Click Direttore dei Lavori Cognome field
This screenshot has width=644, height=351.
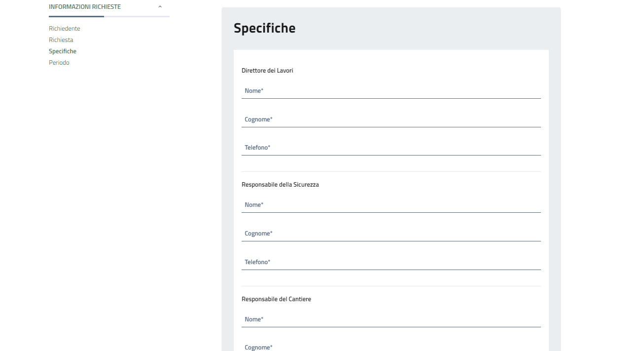tap(391, 119)
